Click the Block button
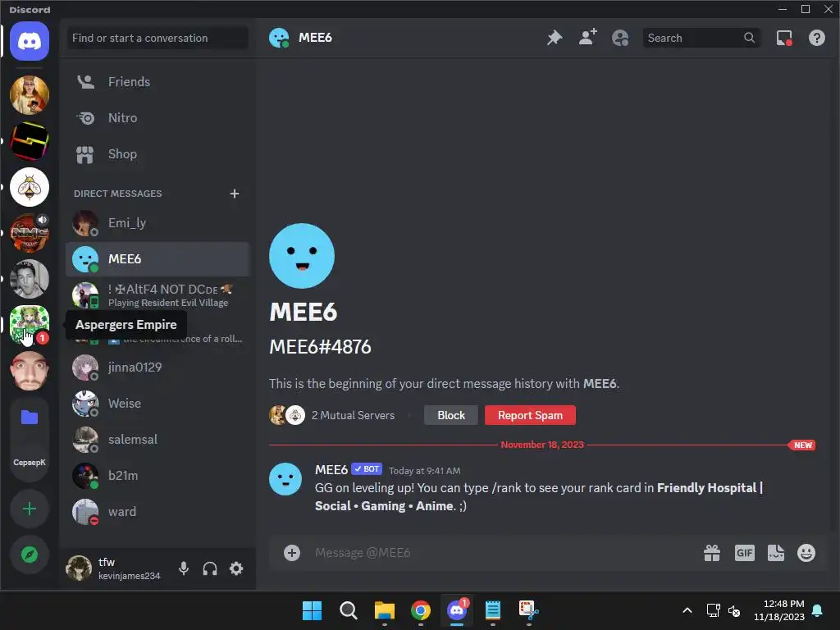Viewport: 840px width, 630px height. point(451,415)
